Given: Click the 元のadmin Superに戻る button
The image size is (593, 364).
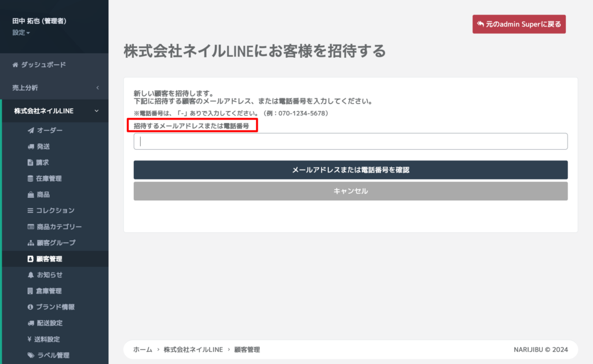Looking at the screenshot, I should 519,24.
